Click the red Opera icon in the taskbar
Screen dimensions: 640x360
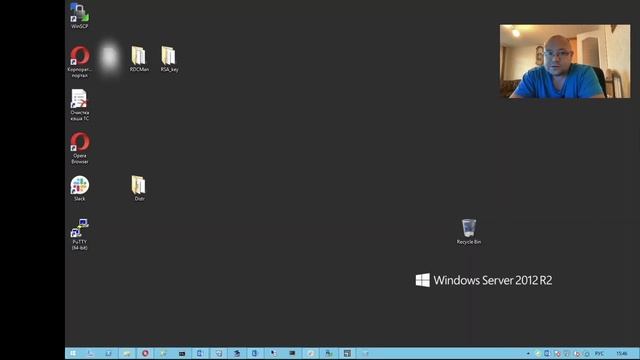145,353
